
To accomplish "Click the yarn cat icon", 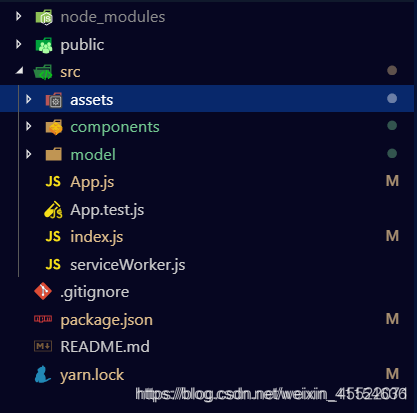I will tap(43, 374).
